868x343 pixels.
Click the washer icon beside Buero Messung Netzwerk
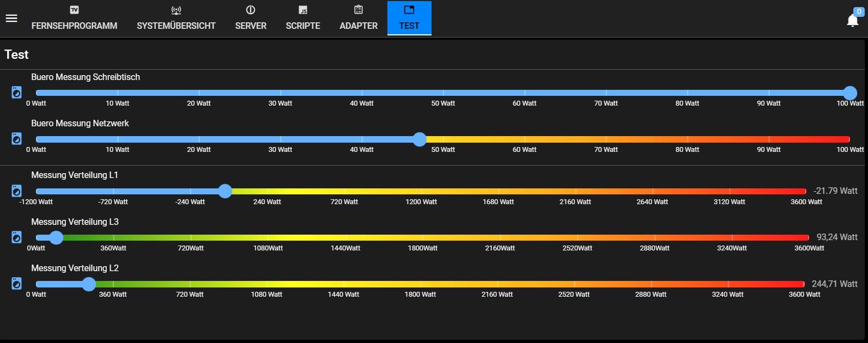pos(17,139)
